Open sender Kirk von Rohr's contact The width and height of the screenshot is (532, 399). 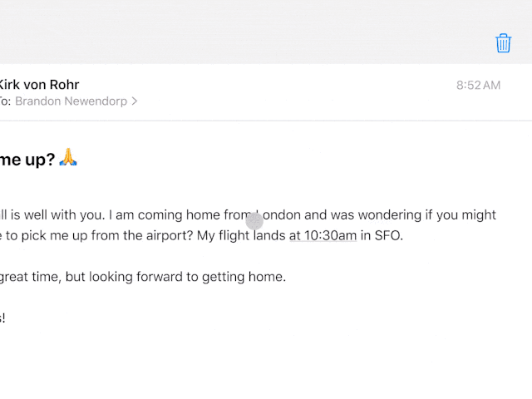coord(38,84)
